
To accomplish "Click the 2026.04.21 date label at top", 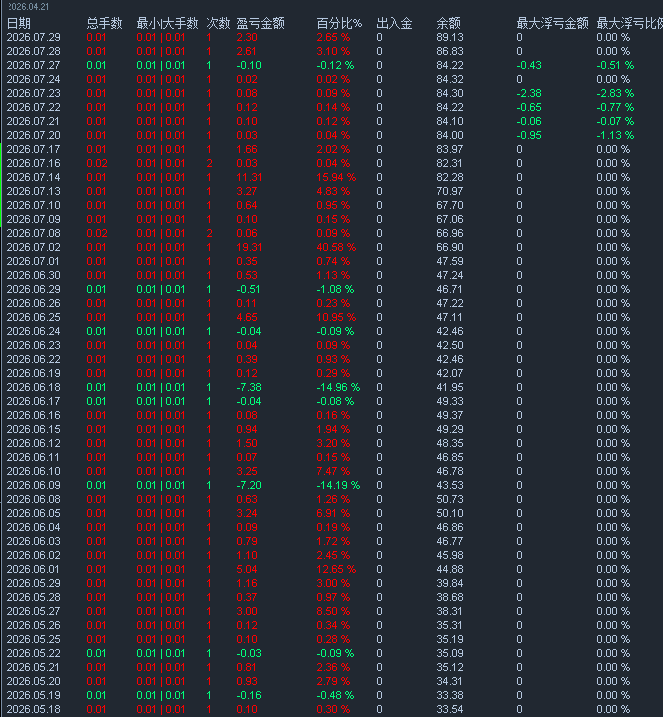I will pos(28,7).
